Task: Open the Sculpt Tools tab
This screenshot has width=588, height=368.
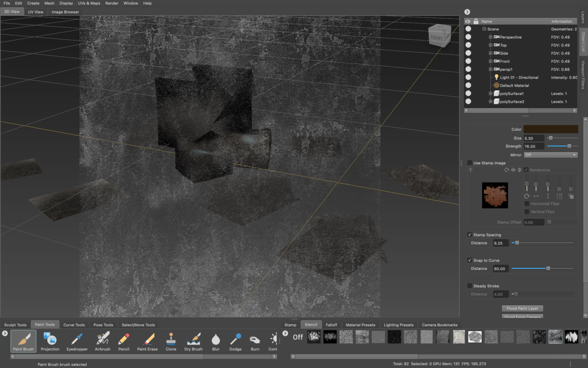Action: (x=15, y=325)
